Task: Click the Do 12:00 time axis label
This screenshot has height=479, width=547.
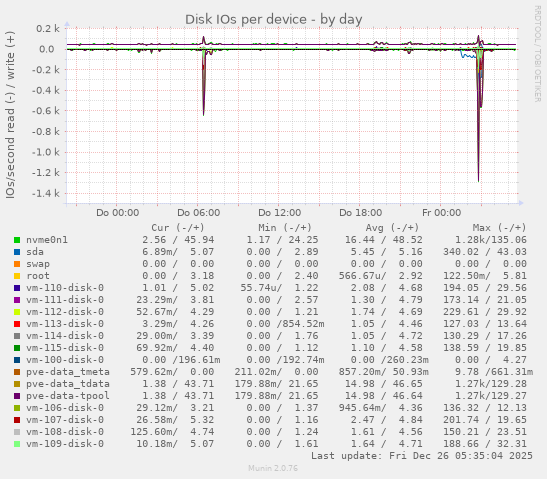Action: 279,212
